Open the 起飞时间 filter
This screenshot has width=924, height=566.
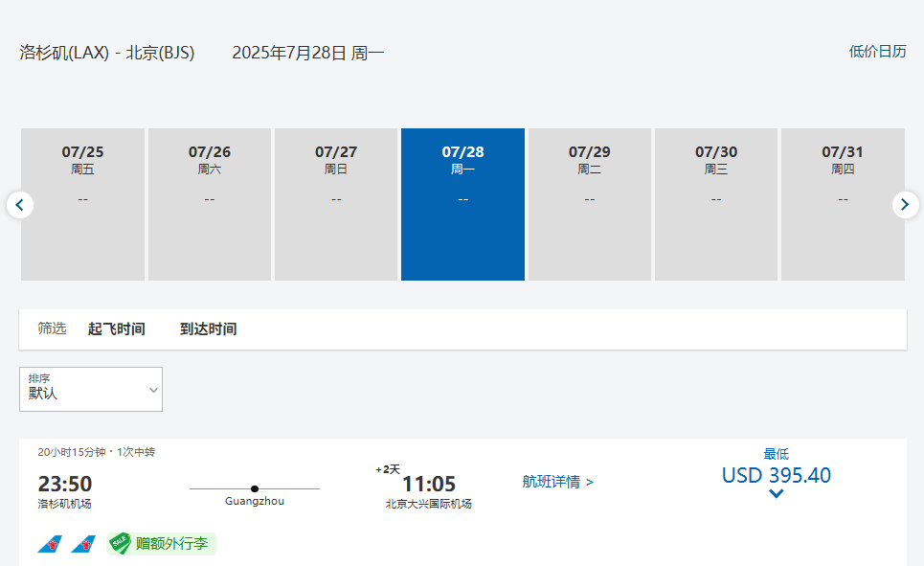pyautogui.click(x=116, y=328)
